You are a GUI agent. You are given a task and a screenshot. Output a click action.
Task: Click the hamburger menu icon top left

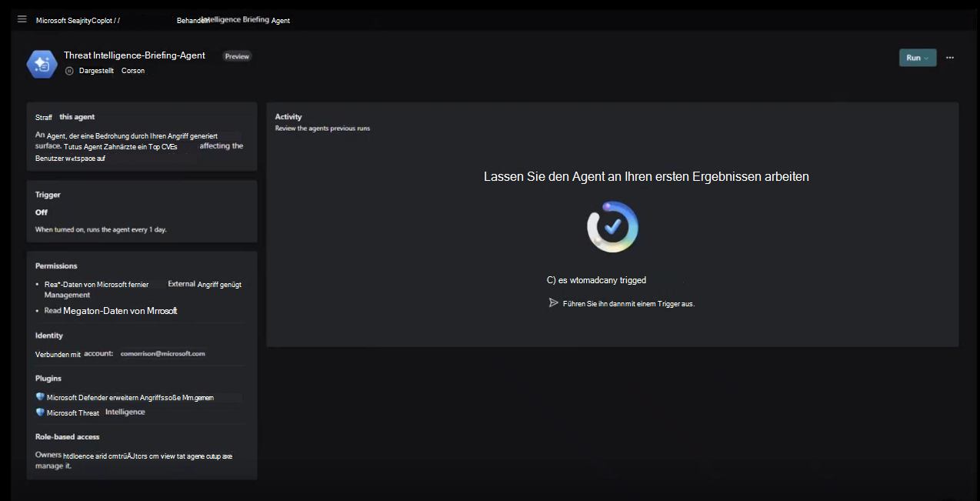pyautogui.click(x=22, y=18)
